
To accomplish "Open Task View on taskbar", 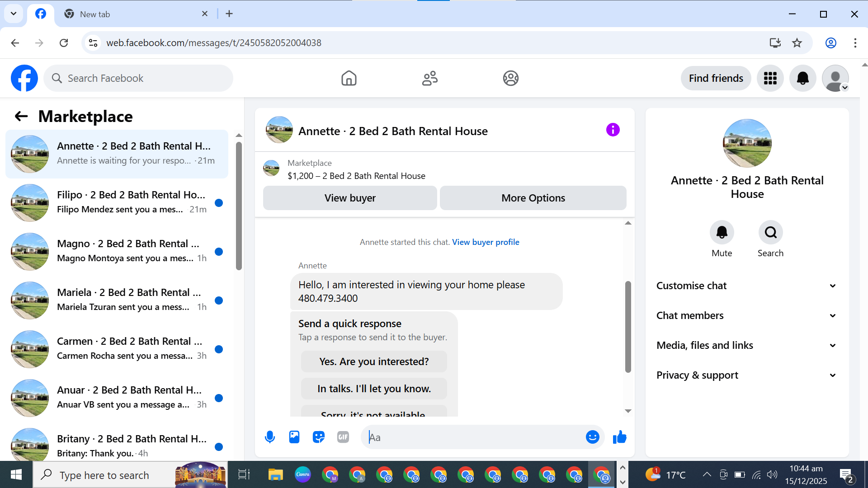I will pos(244,475).
